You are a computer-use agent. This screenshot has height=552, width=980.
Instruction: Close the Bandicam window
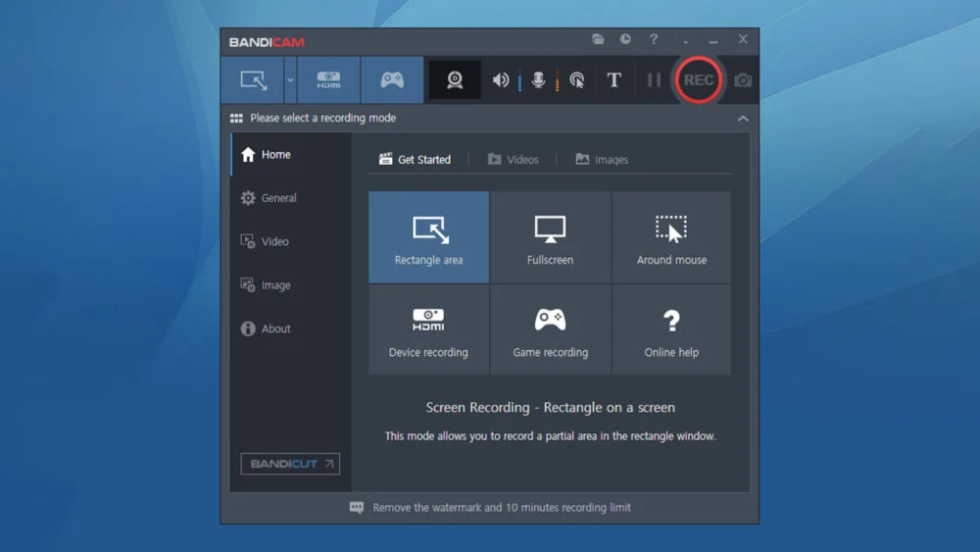coord(743,39)
